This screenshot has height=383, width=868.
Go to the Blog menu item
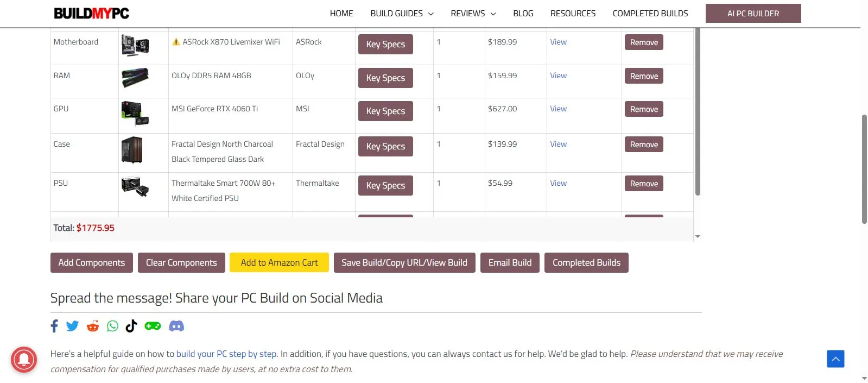click(x=523, y=14)
